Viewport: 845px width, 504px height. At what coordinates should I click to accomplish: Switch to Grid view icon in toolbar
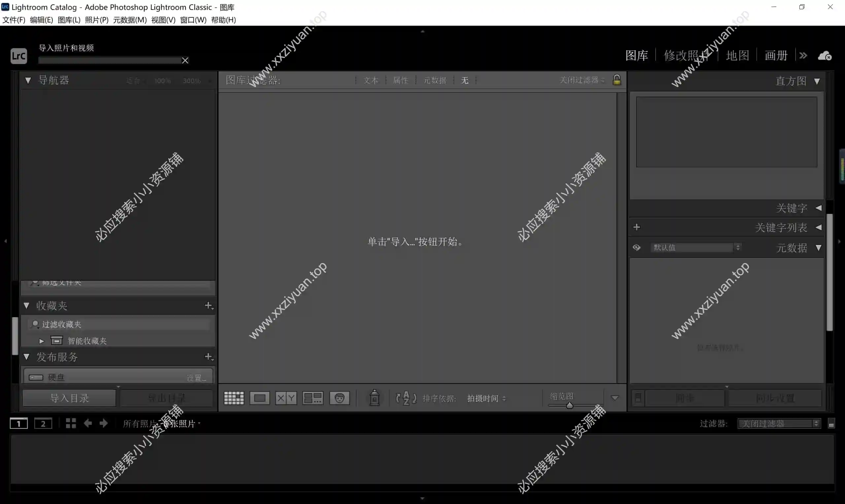click(234, 398)
